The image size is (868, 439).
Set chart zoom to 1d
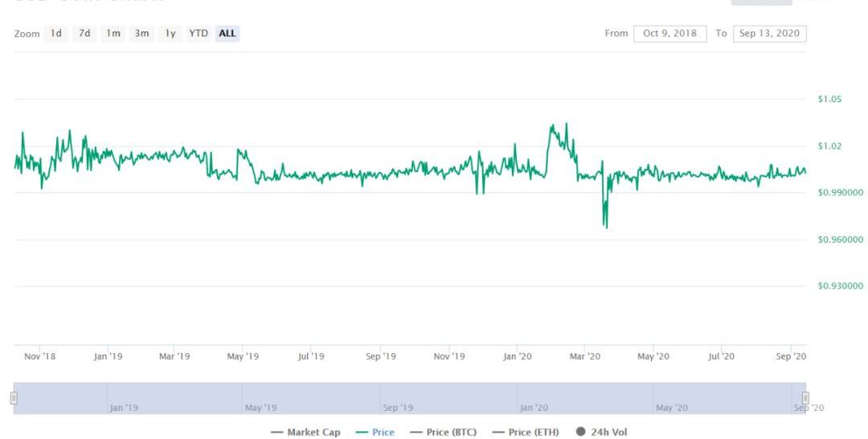[x=56, y=34]
